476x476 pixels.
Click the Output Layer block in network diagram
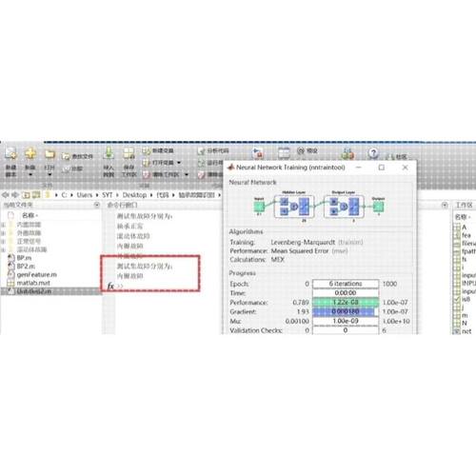click(344, 207)
